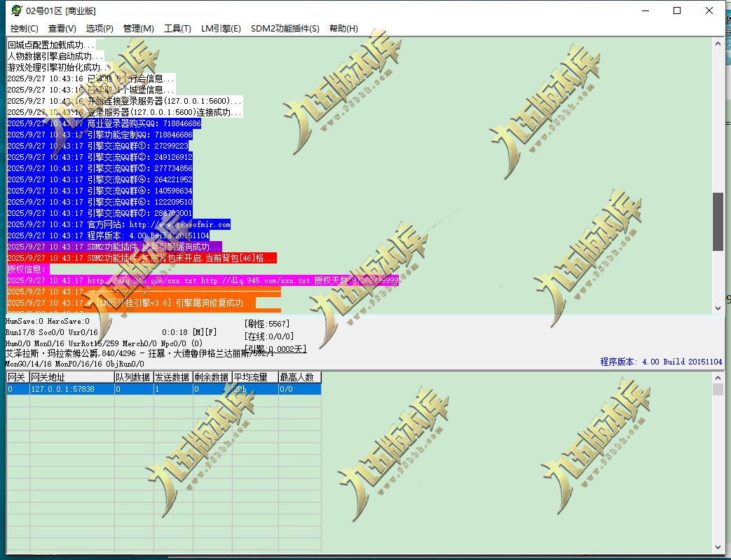Screen dimensions: 731x560
Task: Click gateway list scroll up arrow
Action: (x=718, y=378)
